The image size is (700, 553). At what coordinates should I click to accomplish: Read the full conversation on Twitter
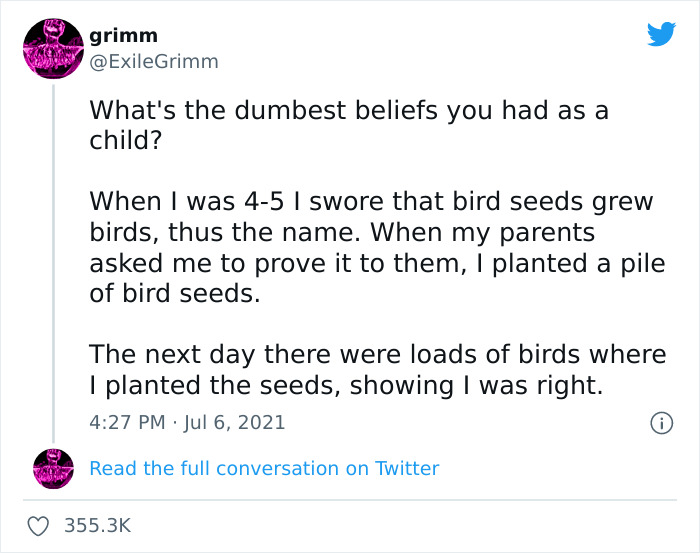click(264, 468)
